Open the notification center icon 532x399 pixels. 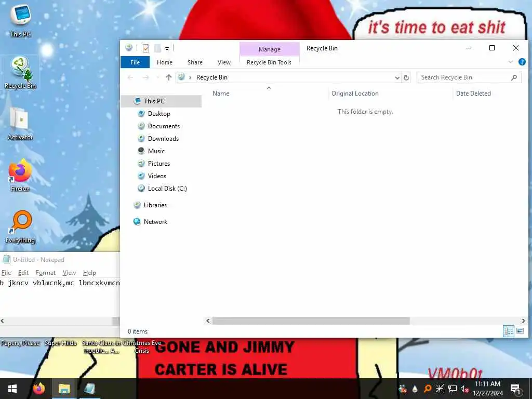(x=515, y=389)
